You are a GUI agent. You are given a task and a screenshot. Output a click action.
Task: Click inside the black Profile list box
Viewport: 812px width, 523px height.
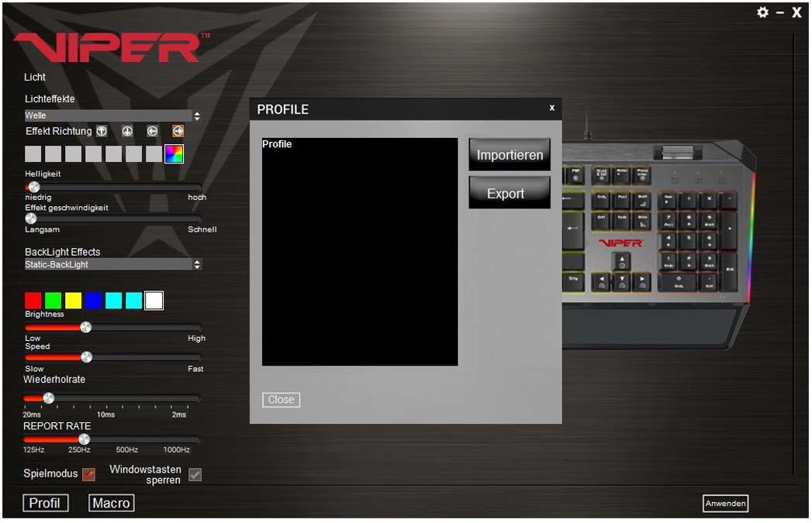(360, 252)
